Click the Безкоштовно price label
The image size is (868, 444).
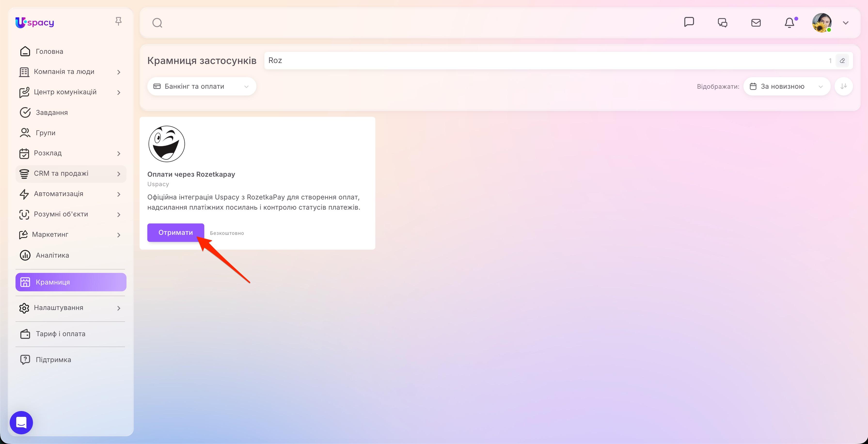227,233
